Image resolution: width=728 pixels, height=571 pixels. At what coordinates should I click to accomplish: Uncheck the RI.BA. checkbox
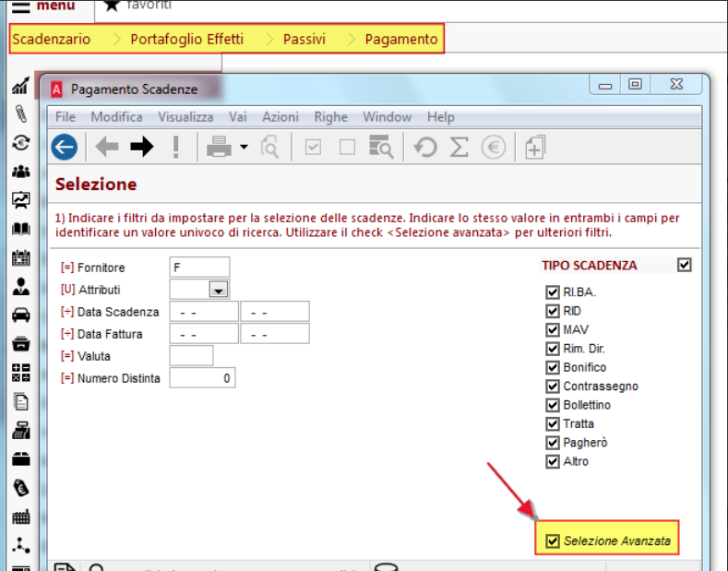tap(552, 292)
